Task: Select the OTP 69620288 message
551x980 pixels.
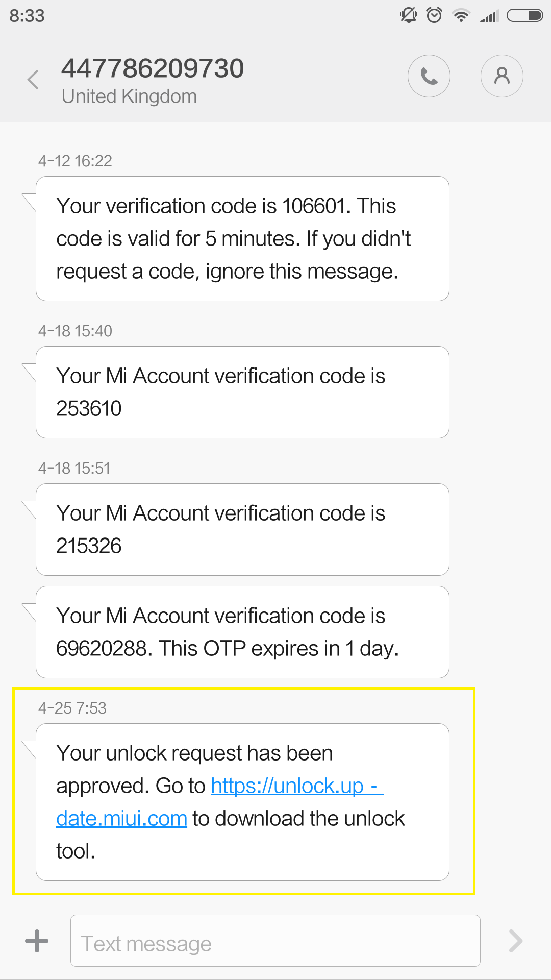Action: pyautogui.click(x=242, y=632)
